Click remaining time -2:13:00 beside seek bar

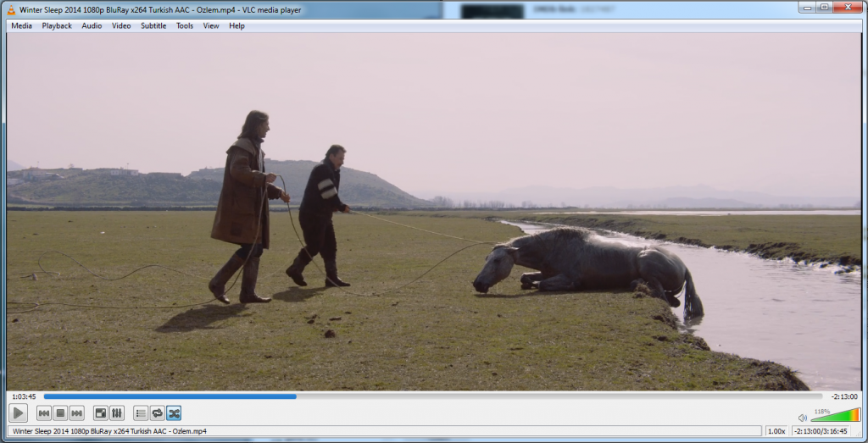click(x=844, y=396)
